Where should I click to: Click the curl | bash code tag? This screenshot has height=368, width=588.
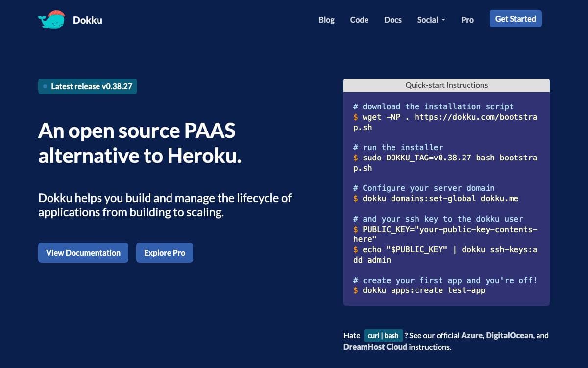pyautogui.click(x=383, y=336)
